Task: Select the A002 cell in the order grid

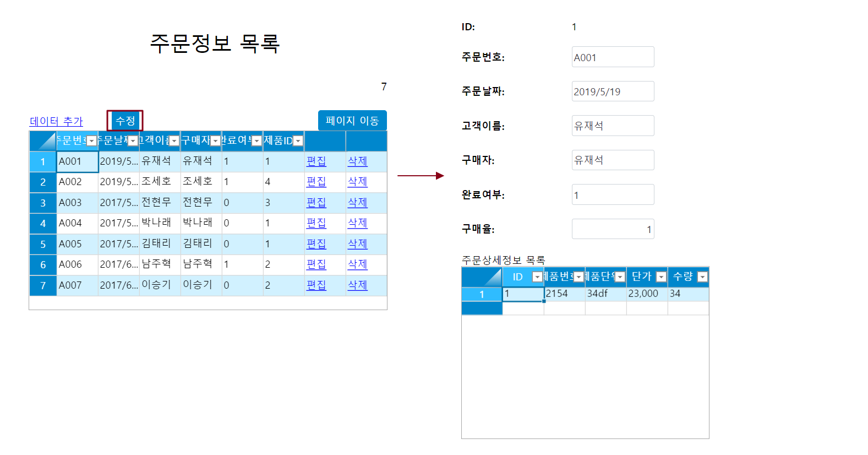Action: point(77,182)
